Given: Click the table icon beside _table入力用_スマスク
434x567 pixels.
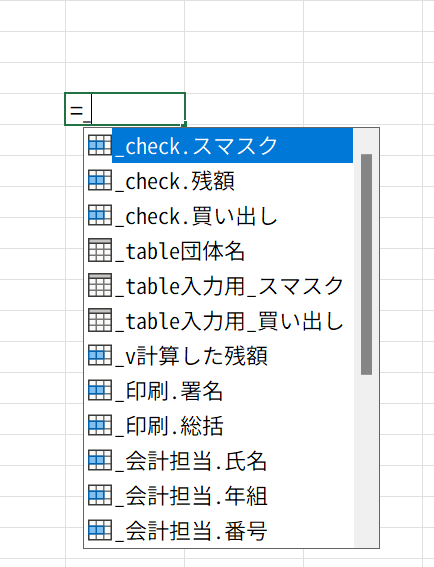Looking at the screenshot, I should click(x=100, y=285).
